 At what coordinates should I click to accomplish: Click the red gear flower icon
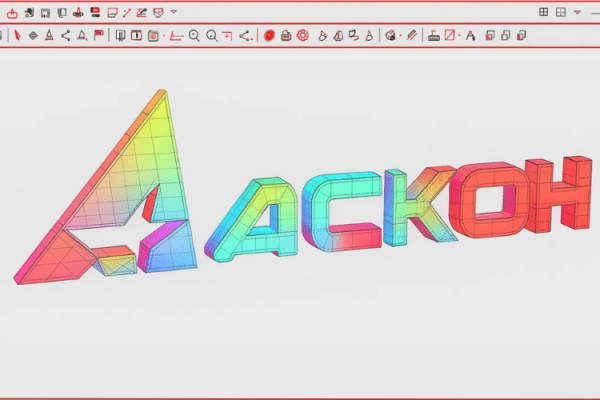[303, 36]
